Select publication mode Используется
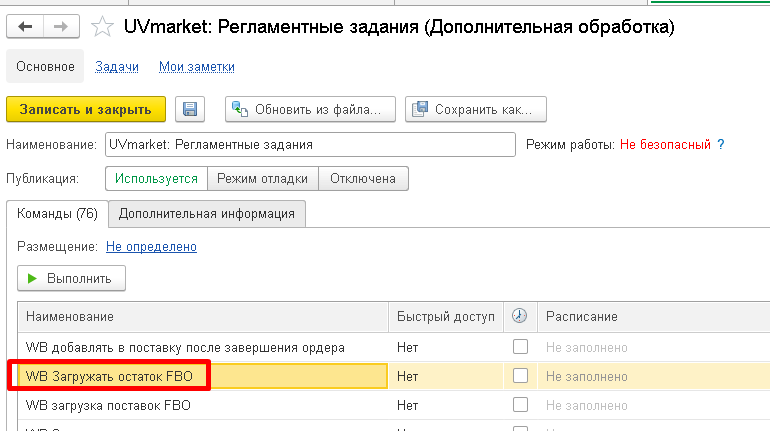This screenshot has height=431, width=770. click(157, 179)
